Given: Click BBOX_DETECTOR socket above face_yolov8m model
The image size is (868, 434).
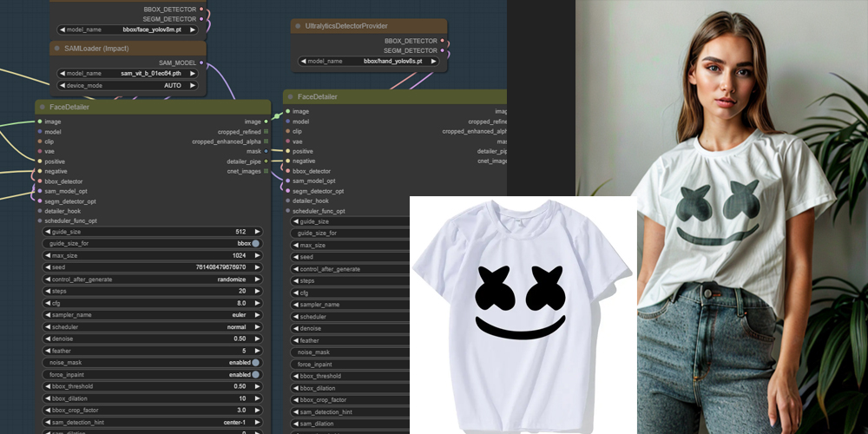Looking at the screenshot, I should point(201,10).
